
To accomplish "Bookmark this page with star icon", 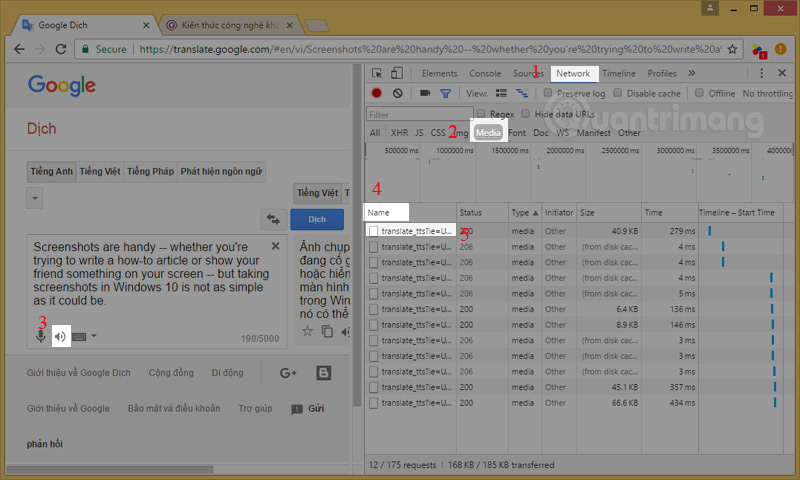I will pyautogui.click(x=732, y=49).
